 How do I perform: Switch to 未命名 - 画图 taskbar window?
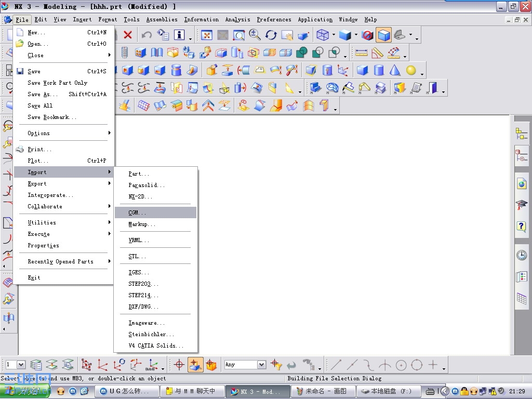pyautogui.click(x=323, y=391)
